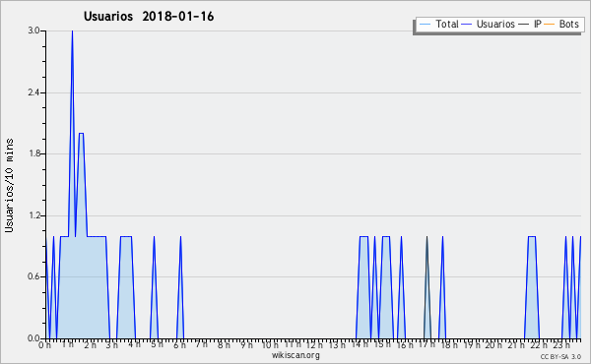
Task: Click the IP legend entry
Action: 530,24
